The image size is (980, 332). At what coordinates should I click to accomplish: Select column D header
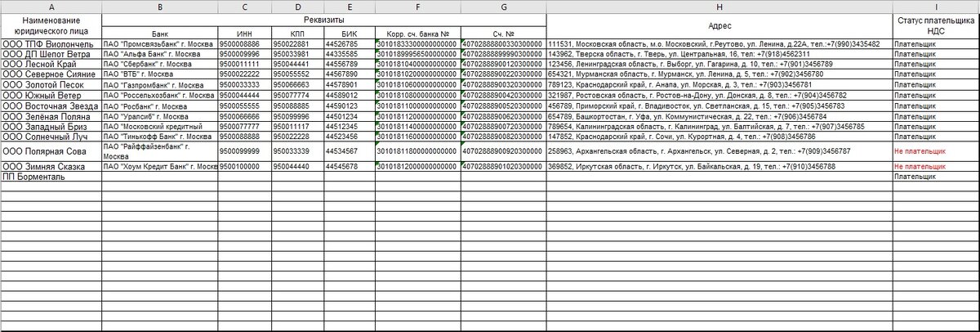tap(298, 7)
